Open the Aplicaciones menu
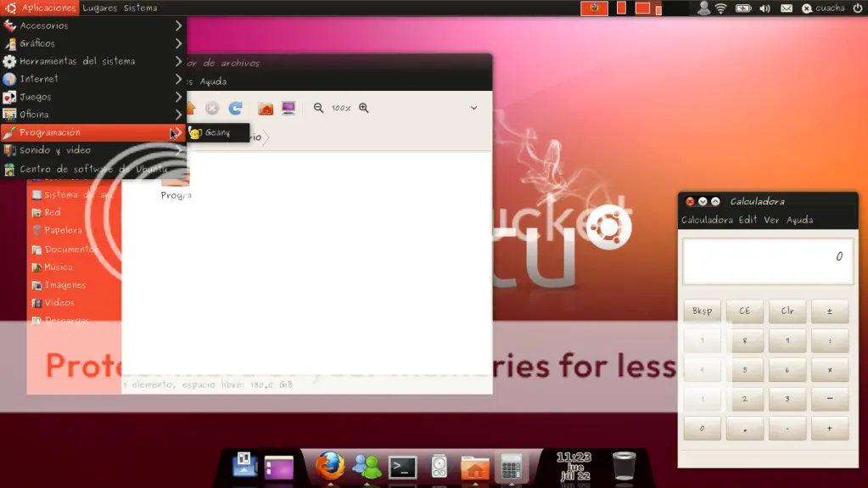 [41, 8]
